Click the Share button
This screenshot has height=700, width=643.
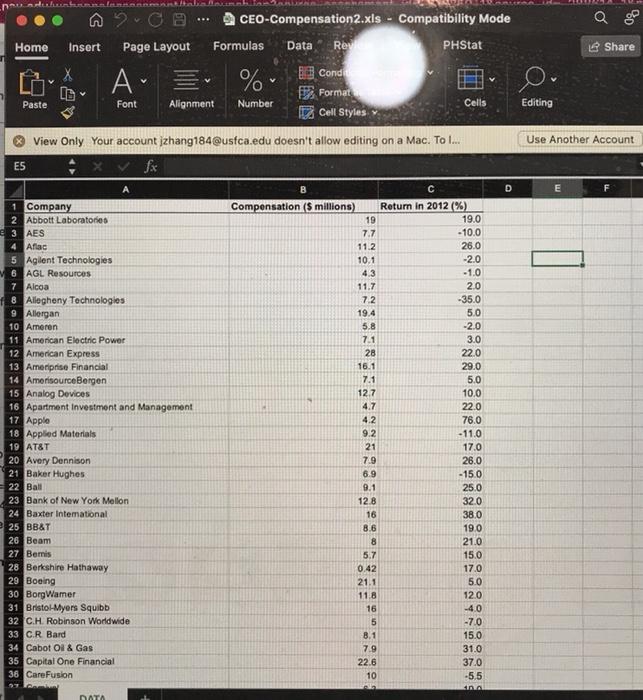(611, 46)
